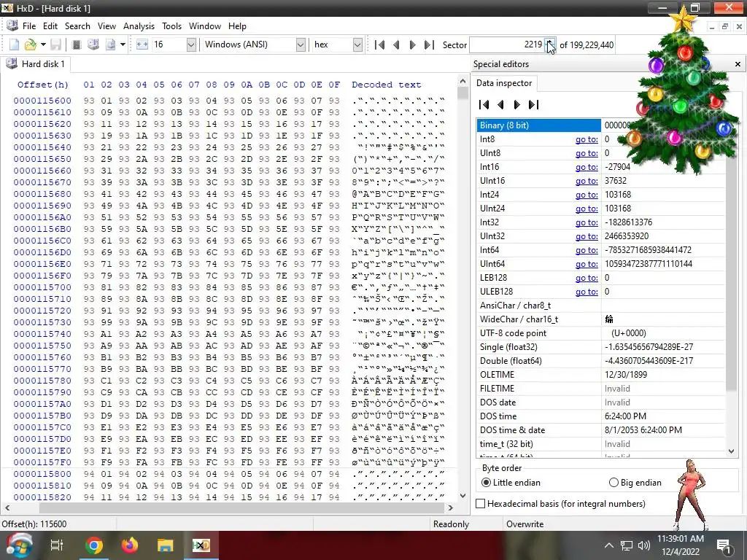Go to previous sector in toolbar
Screen dimensions: 747x560
point(396,44)
